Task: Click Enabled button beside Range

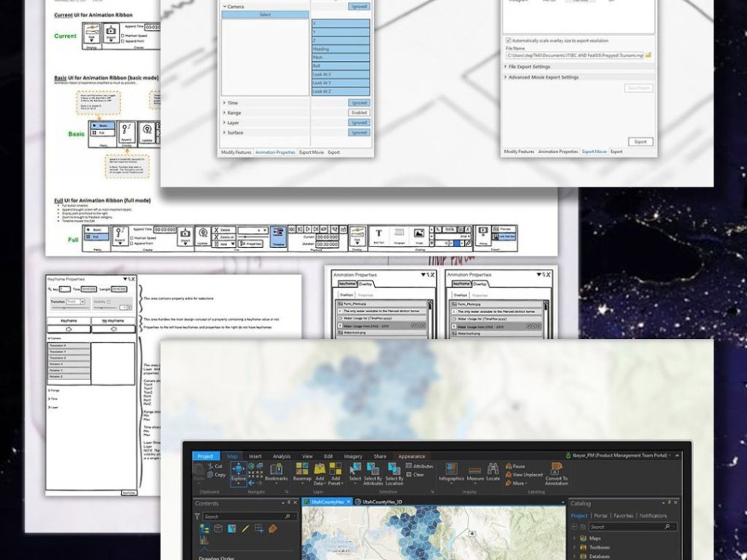Action: 359,113
